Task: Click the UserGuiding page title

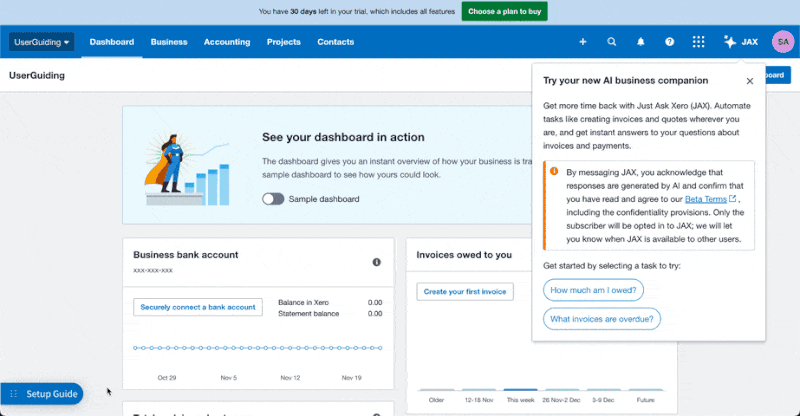Action: [37, 76]
